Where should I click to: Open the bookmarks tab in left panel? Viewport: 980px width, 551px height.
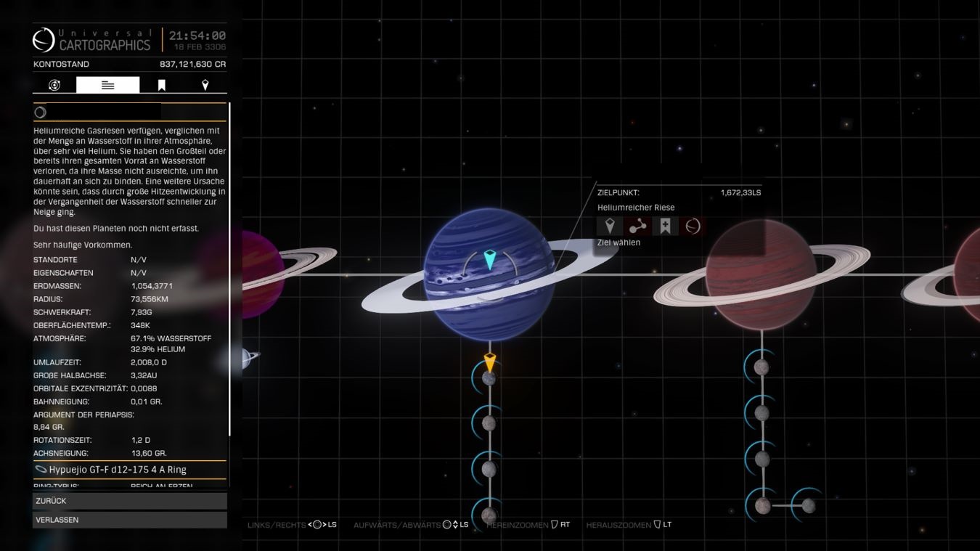(x=161, y=85)
